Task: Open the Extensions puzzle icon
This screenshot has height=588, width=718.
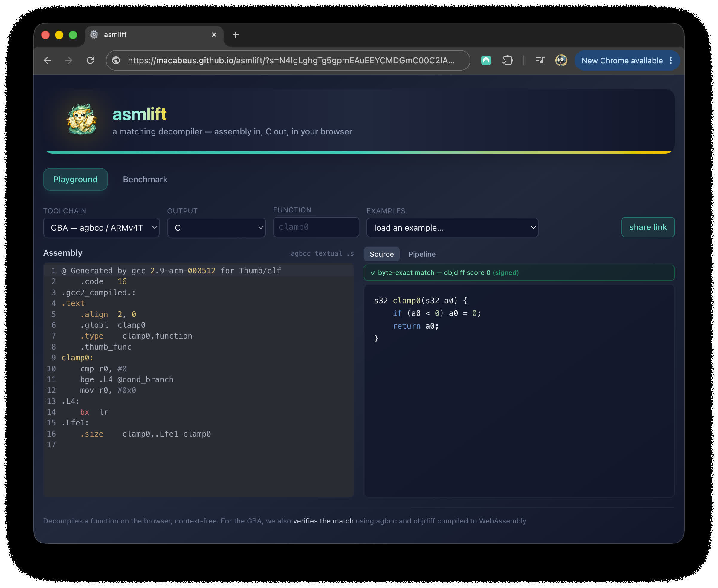Action: [508, 60]
